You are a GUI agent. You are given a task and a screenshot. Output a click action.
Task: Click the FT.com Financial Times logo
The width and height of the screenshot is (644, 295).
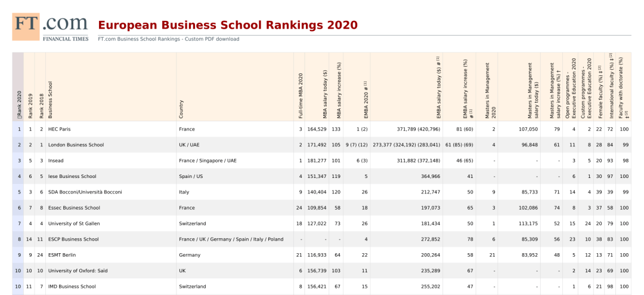pyautogui.click(x=50, y=27)
